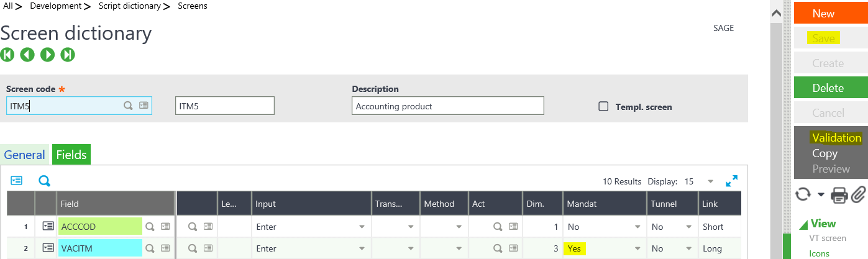Open the print icon in right panel
The height and width of the screenshot is (259, 868).
(x=839, y=194)
